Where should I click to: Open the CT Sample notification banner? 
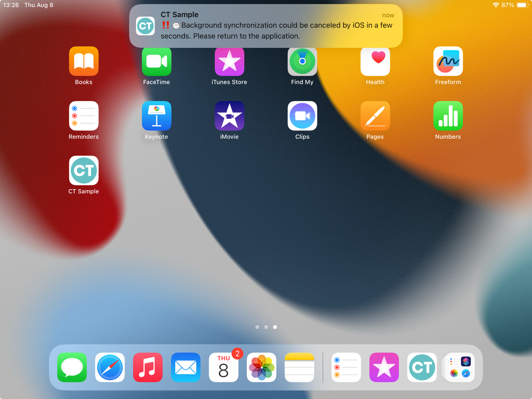click(266, 26)
